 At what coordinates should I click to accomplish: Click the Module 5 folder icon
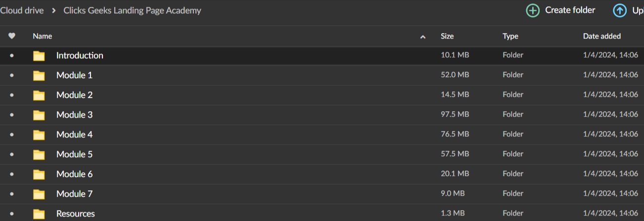click(x=39, y=155)
